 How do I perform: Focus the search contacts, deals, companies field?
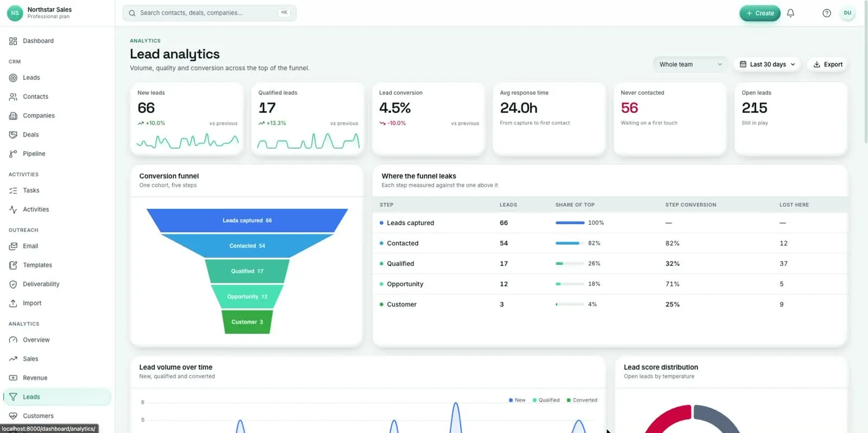click(209, 13)
